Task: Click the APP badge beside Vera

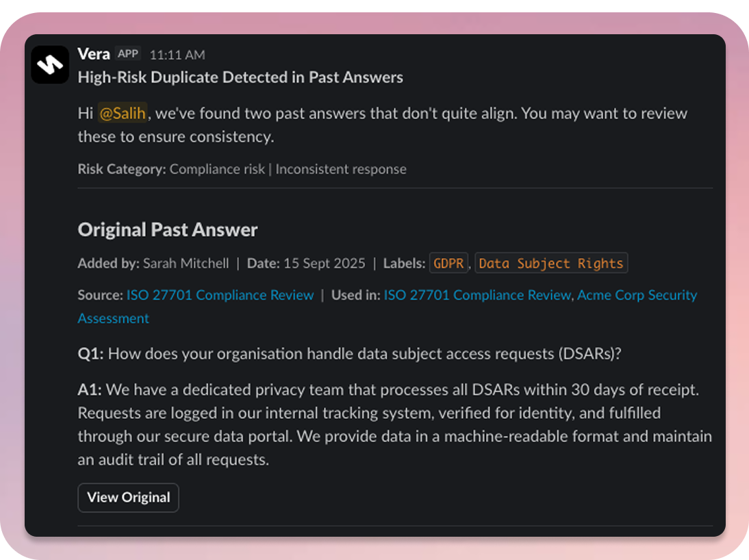Action: pos(128,54)
